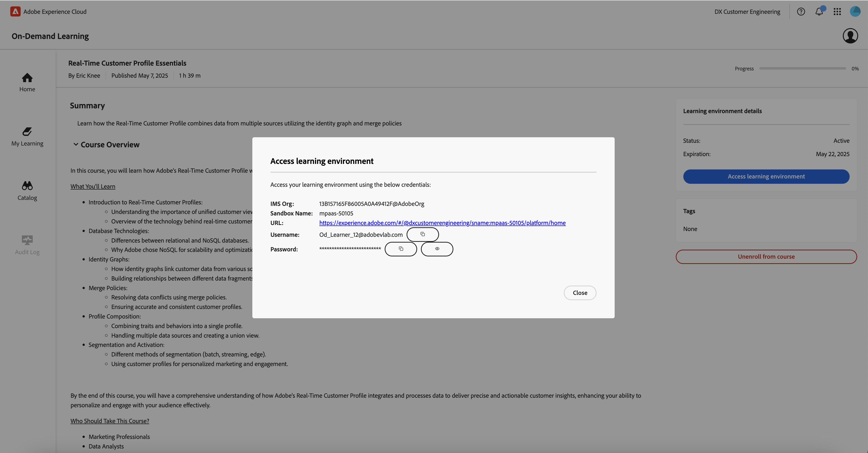Click the Database Technologies bullet item

[x=119, y=231]
